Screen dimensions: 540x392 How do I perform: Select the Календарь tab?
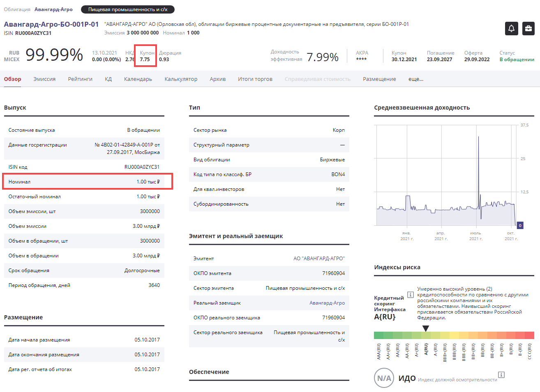point(138,79)
